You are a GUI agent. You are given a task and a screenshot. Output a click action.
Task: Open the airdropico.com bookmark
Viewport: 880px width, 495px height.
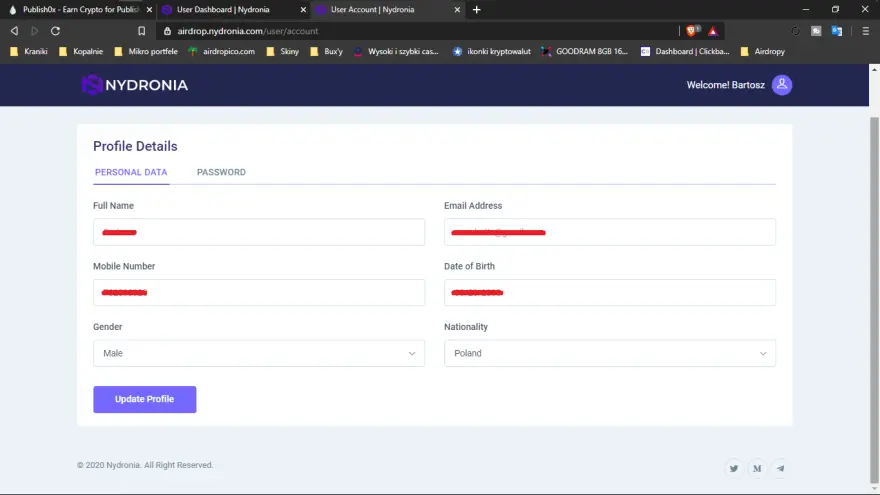click(x=222, y=51)
